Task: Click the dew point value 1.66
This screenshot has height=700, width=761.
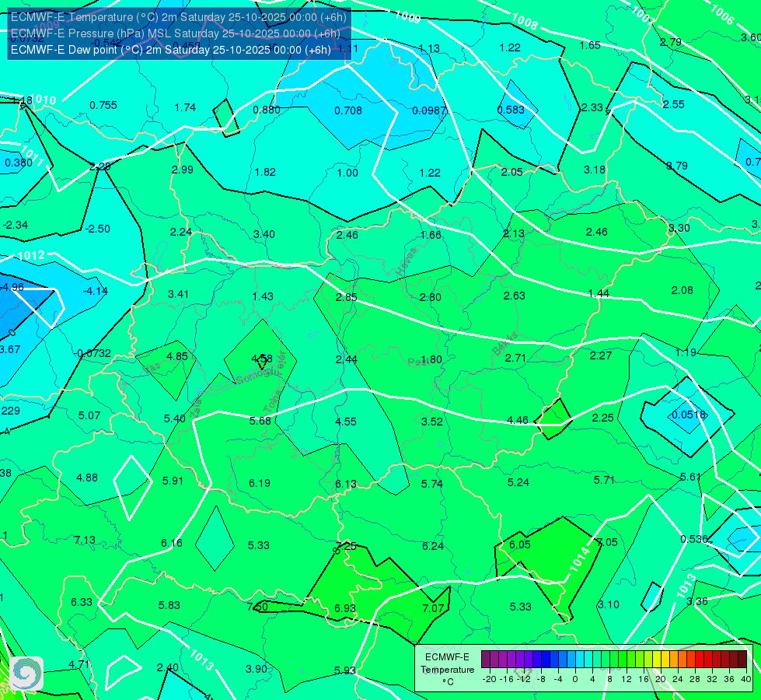Action: (431, 235)
